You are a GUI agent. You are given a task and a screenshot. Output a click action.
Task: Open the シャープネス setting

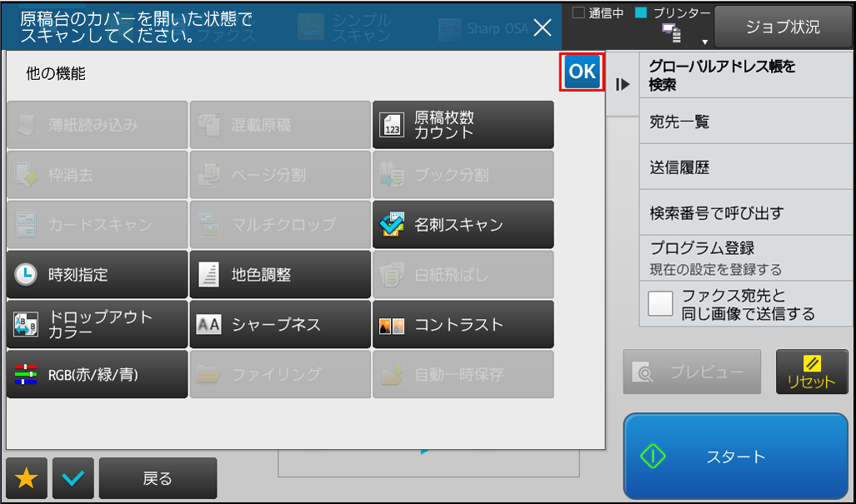(280, 325)
